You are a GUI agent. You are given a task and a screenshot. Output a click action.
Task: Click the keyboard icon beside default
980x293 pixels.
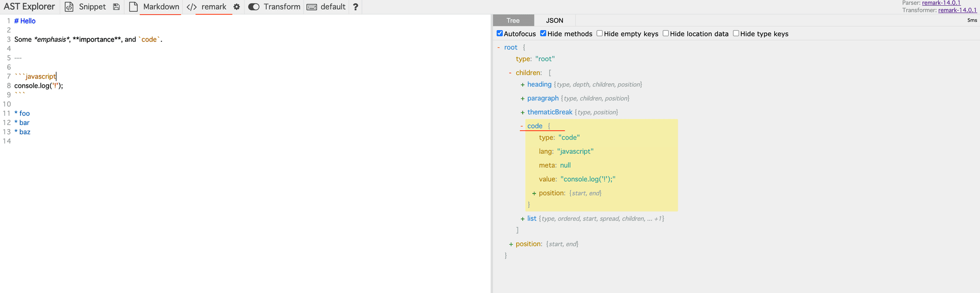click(x=312, y=7)
